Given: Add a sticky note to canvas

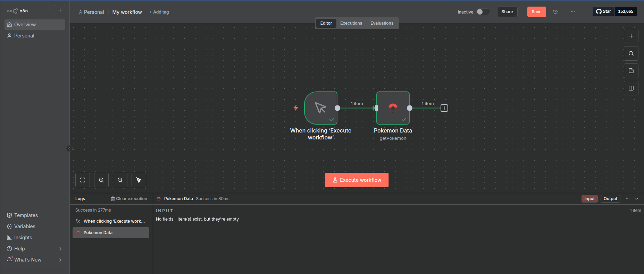Looking at the screenshot, I should pos(631,71).
